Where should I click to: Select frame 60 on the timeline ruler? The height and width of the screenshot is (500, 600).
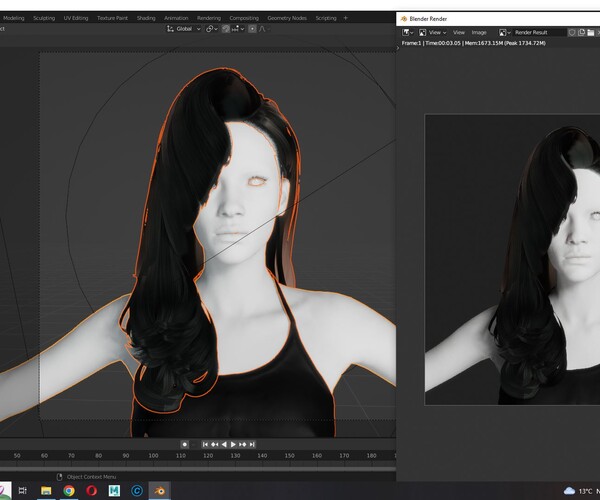pyautogui.click(x=44, y=456)
